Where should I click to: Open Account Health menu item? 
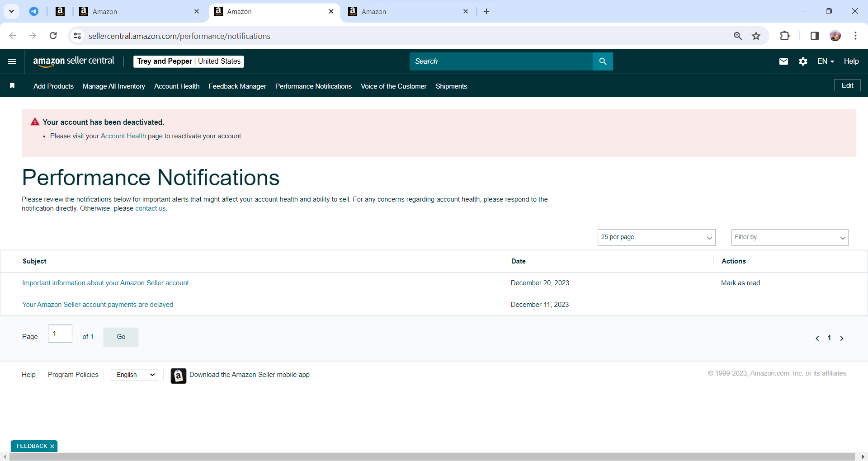click(177, 86)
